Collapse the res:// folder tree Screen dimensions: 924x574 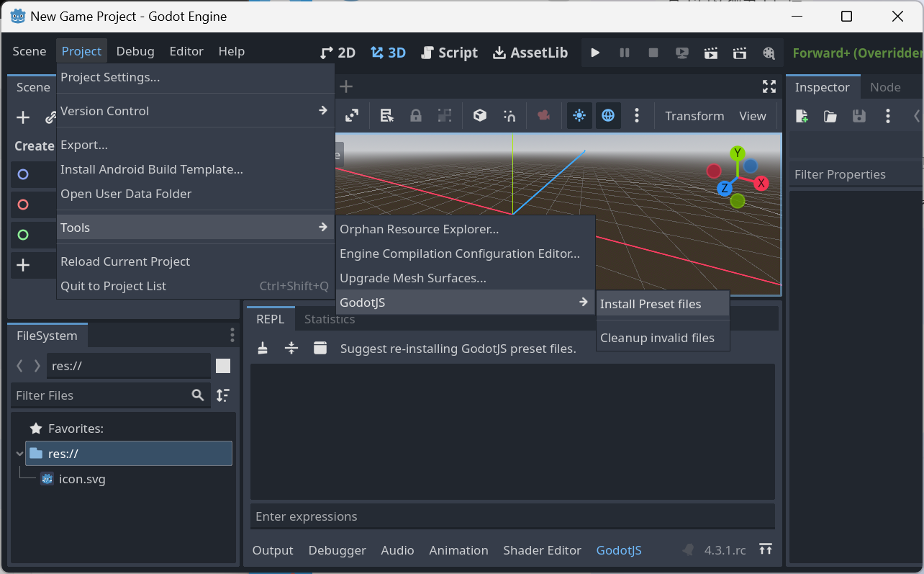19,454
